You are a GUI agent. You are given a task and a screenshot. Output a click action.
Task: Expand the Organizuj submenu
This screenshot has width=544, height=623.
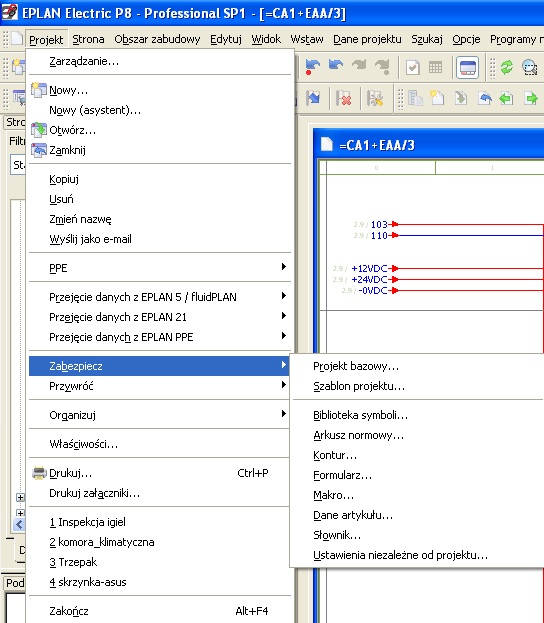[160, 415]
